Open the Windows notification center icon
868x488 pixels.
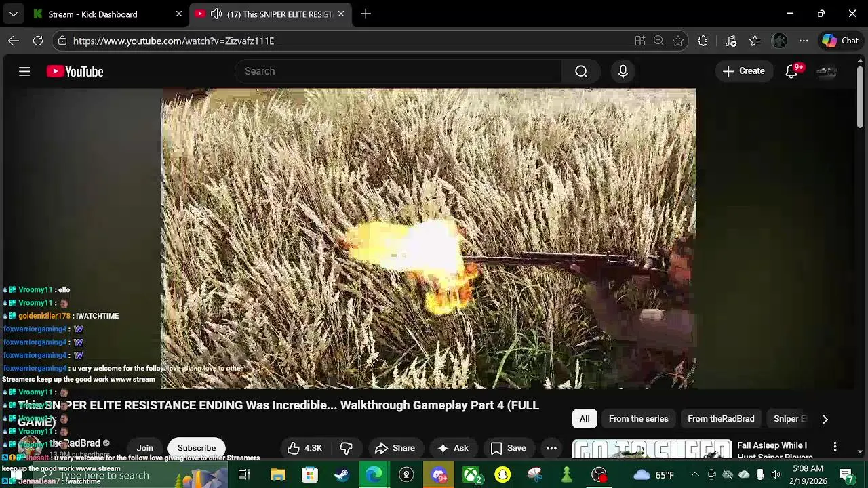point(846,474)
